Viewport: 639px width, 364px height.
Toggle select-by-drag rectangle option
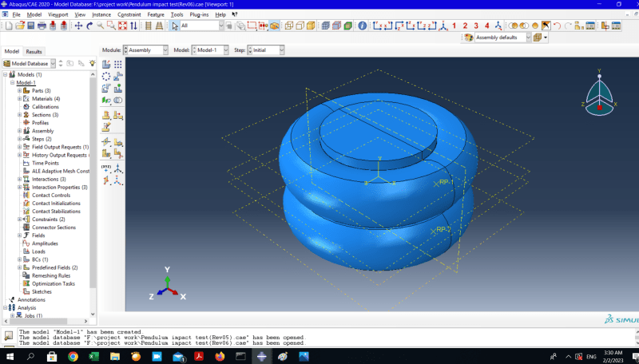[x=252, y=26]
